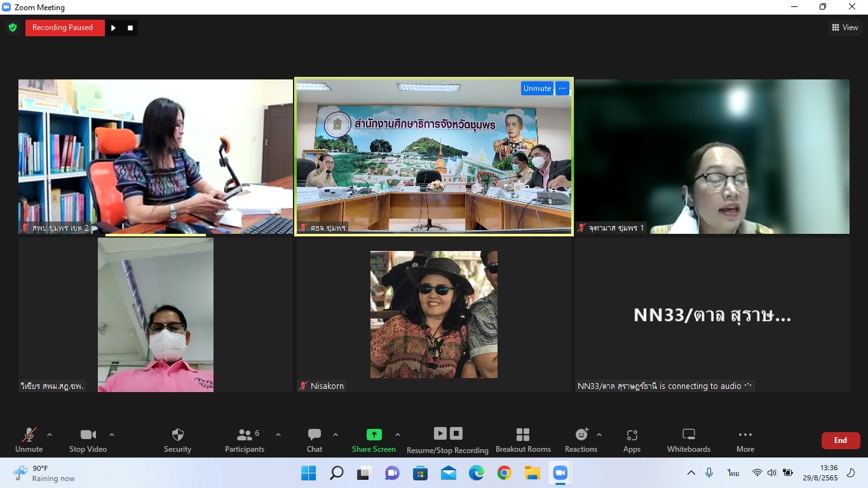
Task: Expand audio options arrow beside Unmute
Action: click(50, 435)
